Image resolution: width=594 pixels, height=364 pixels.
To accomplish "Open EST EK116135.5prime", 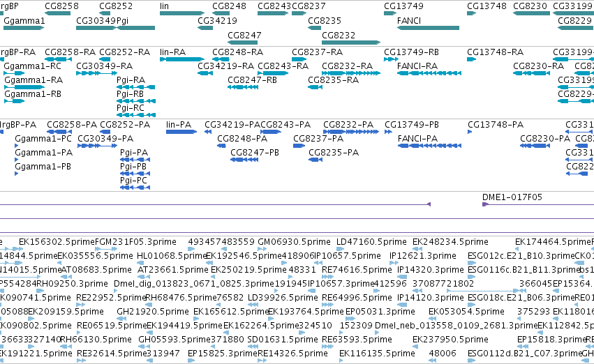I will [x=378, y=354].
